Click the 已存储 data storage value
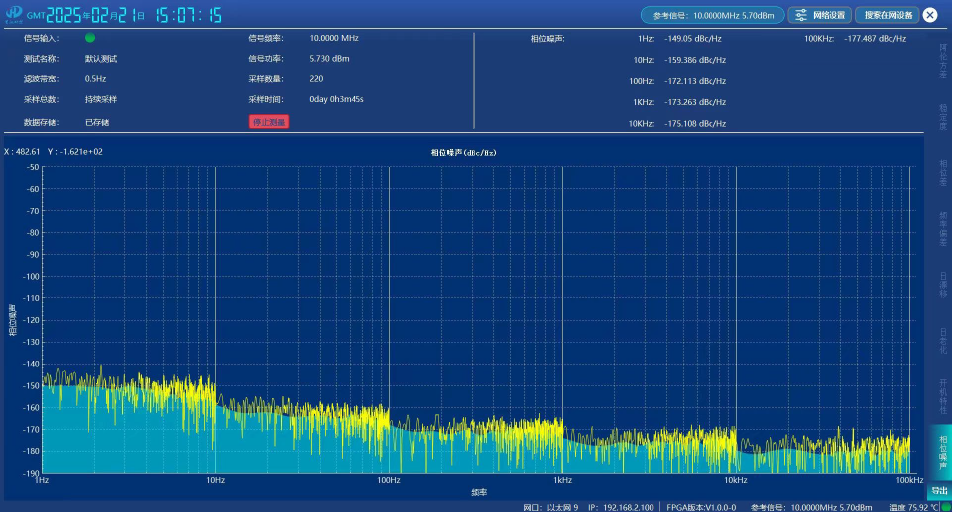The height and width of the screenshot is (513, 953). coord(97,122)
